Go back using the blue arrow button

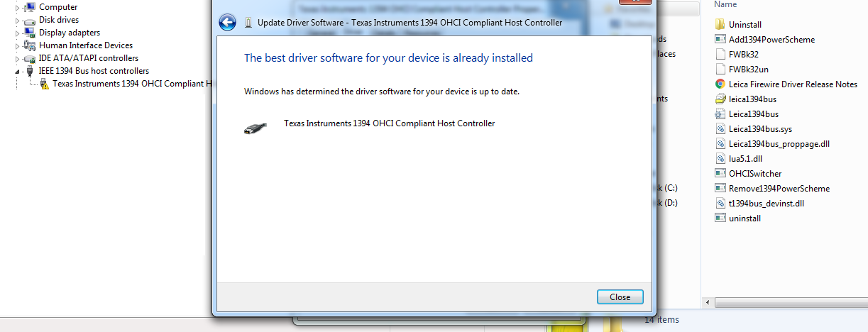228,23
